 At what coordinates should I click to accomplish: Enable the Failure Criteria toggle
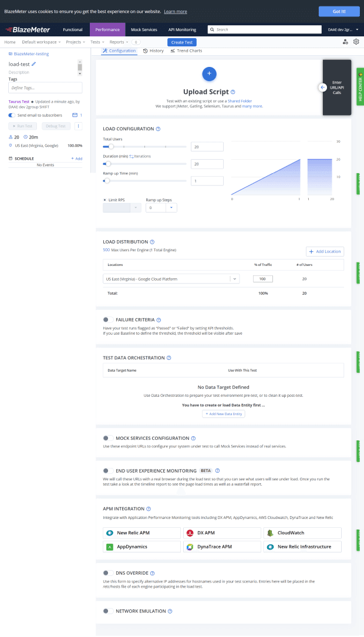click(108, 320)
